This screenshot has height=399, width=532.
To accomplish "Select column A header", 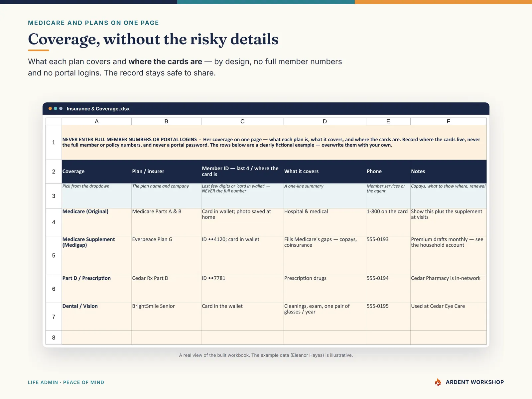I will click(x=97, y=121).
